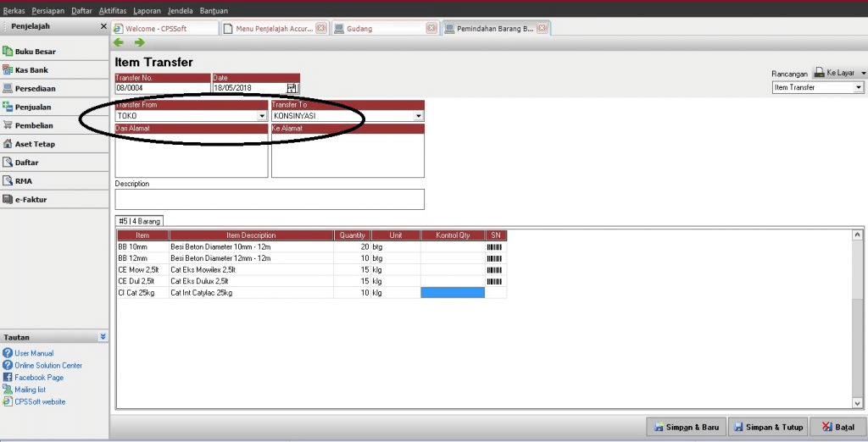Expand the Transfer To dropdown
Screen dimensions: 868x442
419,116
